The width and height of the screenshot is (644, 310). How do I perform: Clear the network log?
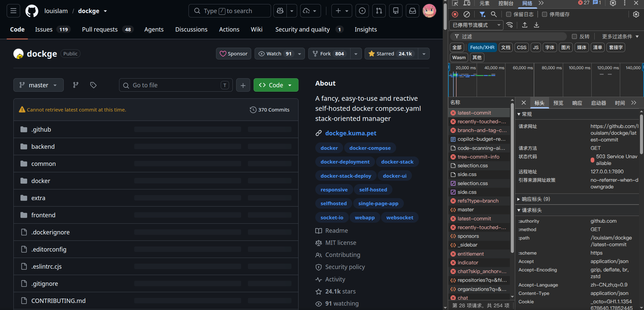point(467,14)
